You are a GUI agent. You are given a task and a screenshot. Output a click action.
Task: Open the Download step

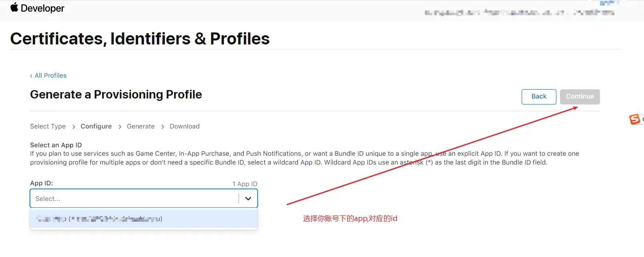coord(184,126)
